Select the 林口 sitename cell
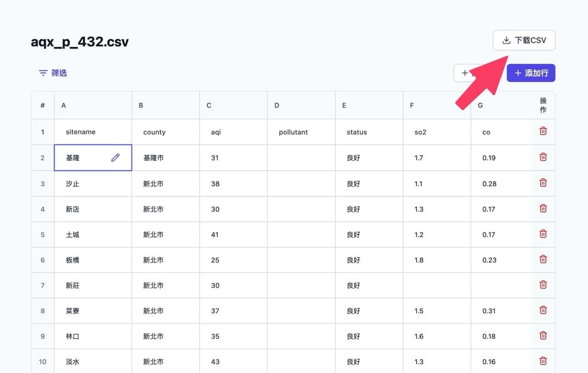Image resolution: width=588 pixels, height=373 pixels. [x=93, y=336]
